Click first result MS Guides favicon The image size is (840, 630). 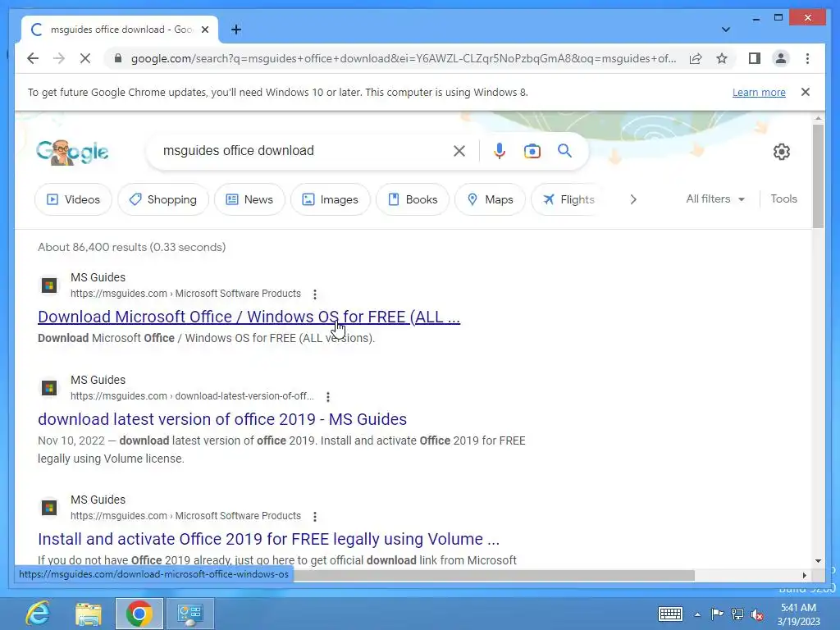click(49, 285)
